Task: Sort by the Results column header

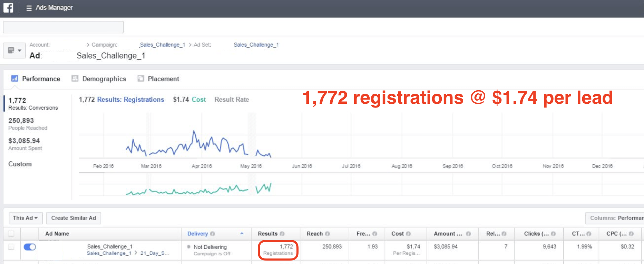Action: (x=267, y=234)
